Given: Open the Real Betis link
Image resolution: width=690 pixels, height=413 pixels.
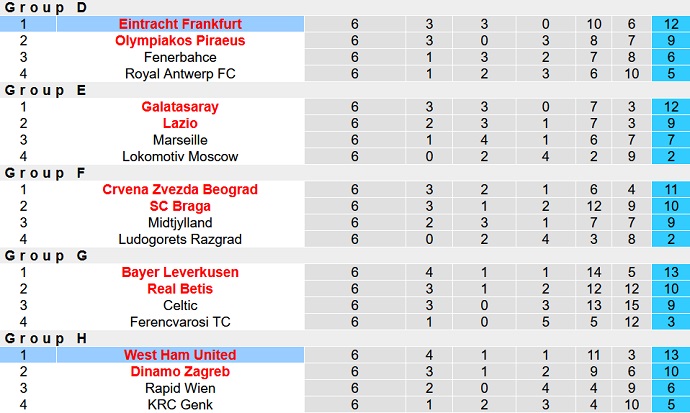Looking at the screenshot, I should pos(180,289).
